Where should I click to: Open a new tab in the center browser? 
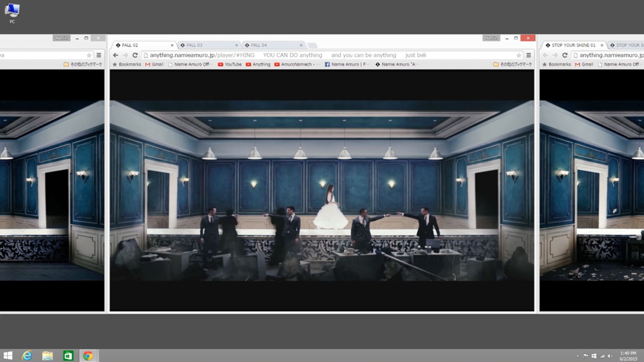[x=312, y=46]
